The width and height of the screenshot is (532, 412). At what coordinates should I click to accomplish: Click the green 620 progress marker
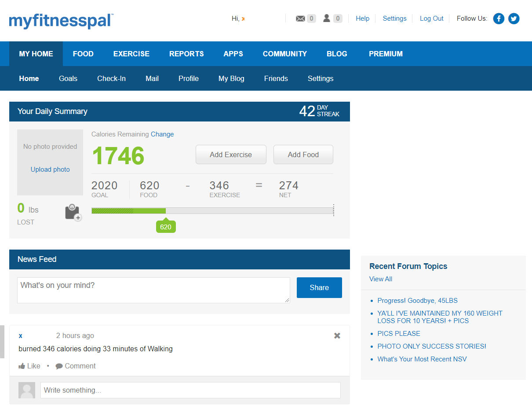click(x=166, y=226)
